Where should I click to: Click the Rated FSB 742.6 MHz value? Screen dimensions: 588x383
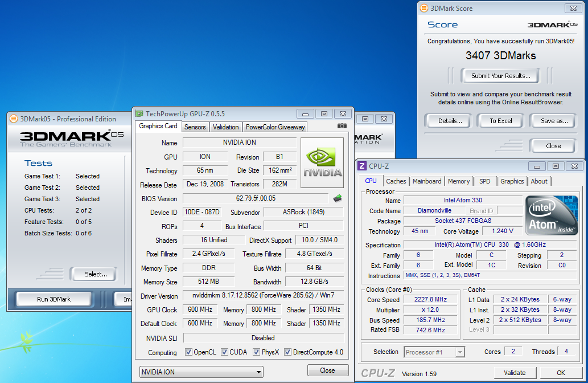tap(430, 330)
